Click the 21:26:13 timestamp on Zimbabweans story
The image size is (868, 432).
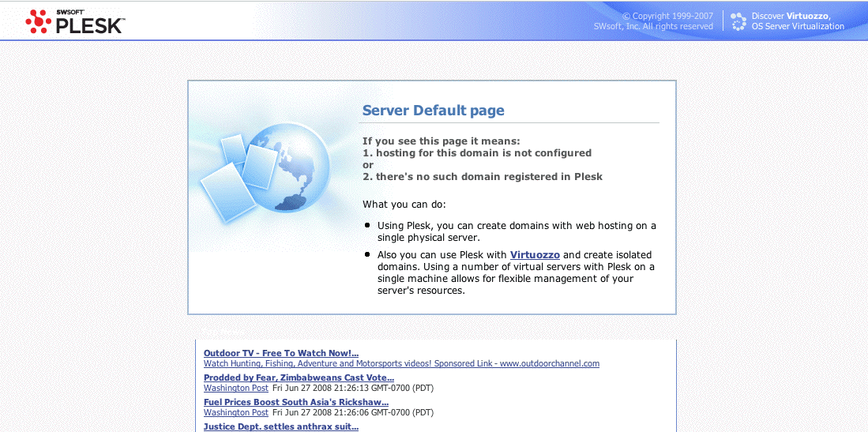[x=353, y=389]
